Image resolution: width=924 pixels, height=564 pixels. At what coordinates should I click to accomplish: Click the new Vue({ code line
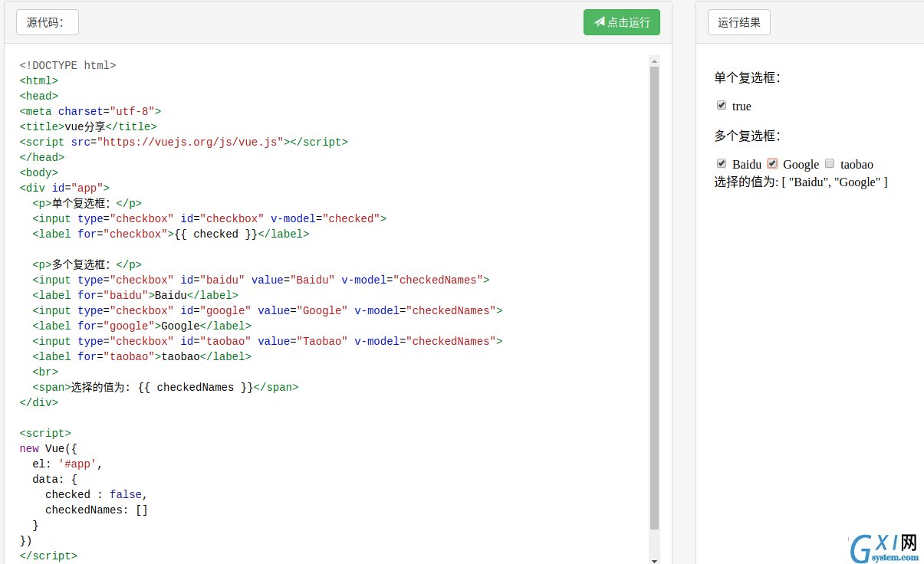48,448
